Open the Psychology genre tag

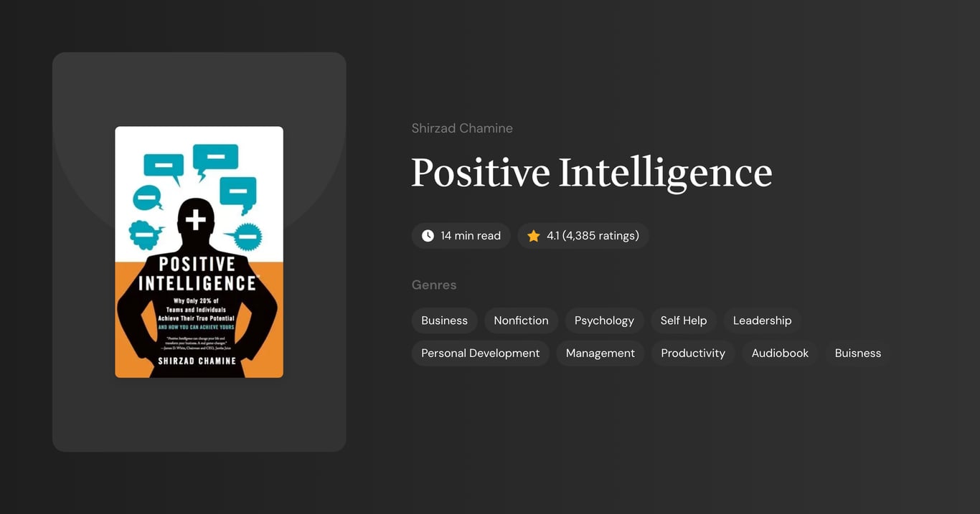[x=603, y=320]
